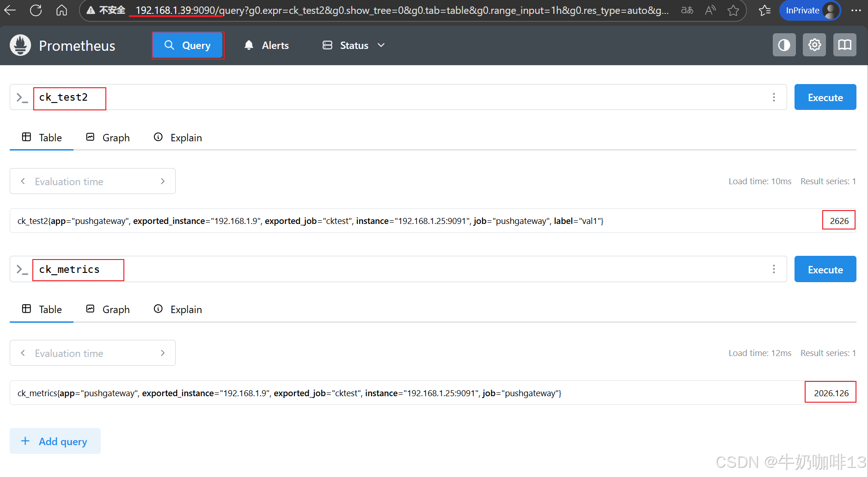Click the ck_test2 expression input

[397, 97]
